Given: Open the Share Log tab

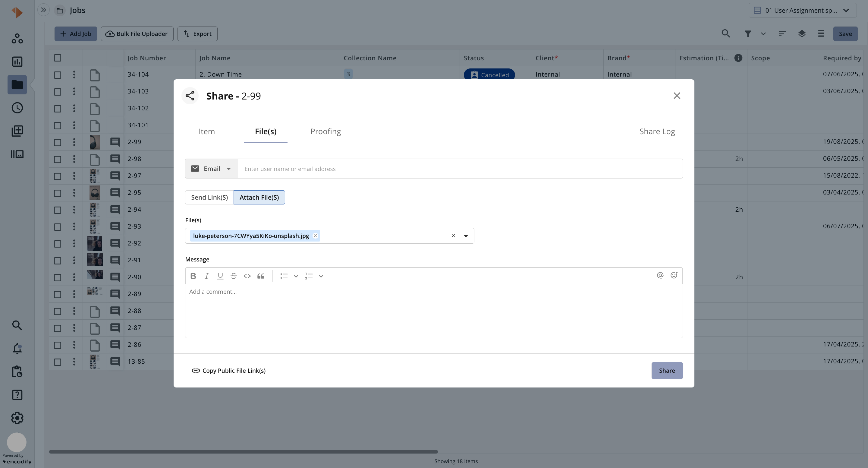Looking at the screenshot, I should pyautogui.click(x=657, y=131).
